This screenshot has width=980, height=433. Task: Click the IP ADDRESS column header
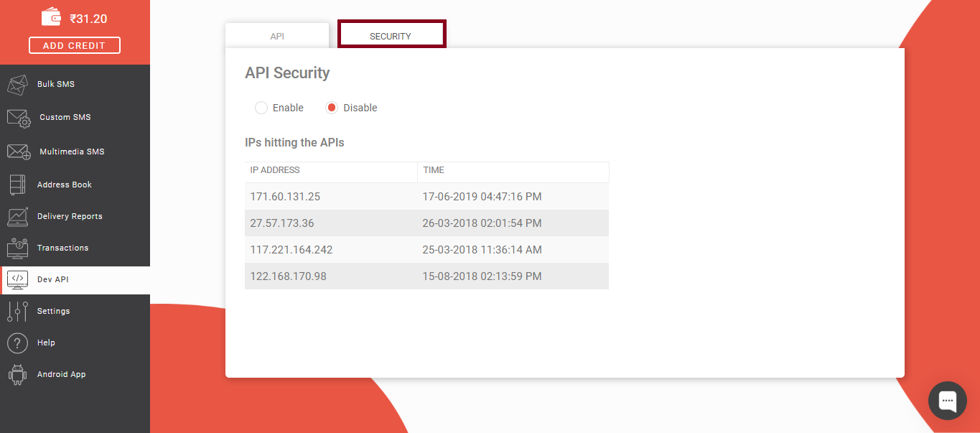click(331, 172)
